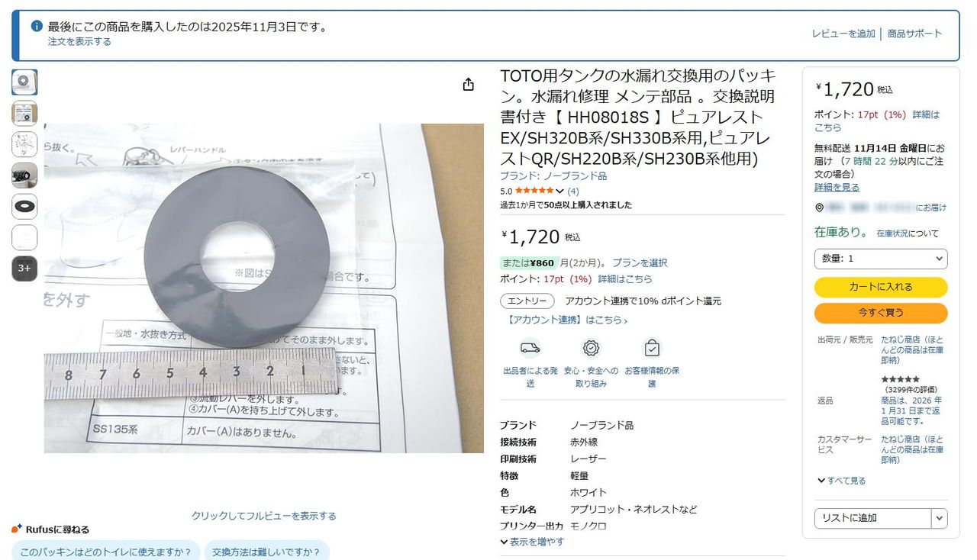977x560 pixels.
Task: Expand 表示を増やす product details
Action: 532,542
